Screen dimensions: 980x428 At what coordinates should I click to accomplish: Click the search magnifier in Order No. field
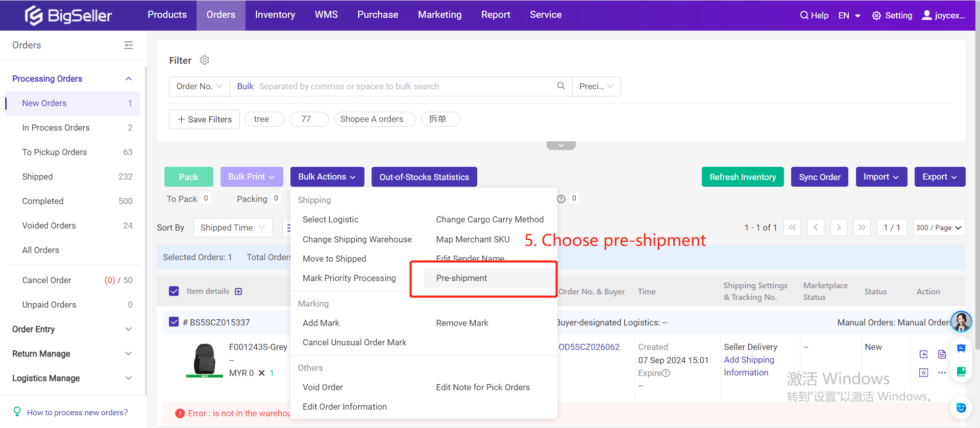pos(560,86)
